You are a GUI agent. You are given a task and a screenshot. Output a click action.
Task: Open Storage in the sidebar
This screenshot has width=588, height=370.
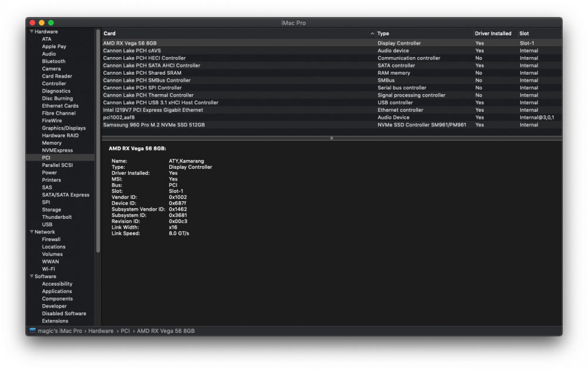[x=51, y=210]
